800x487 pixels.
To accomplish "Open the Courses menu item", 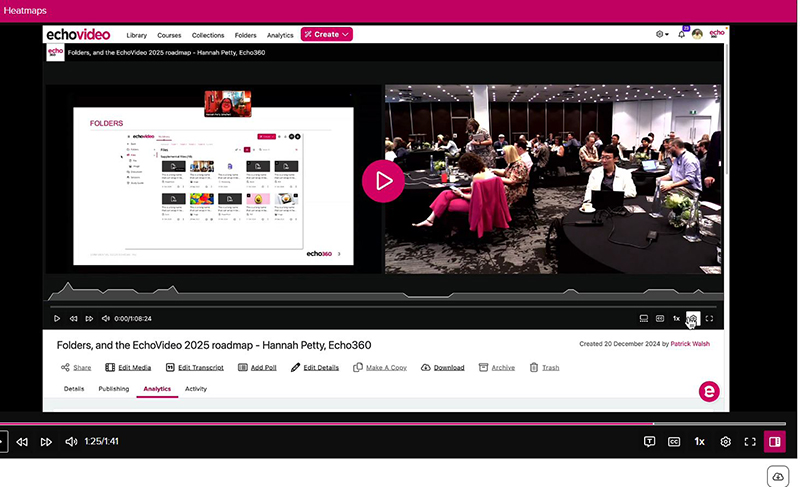I will coord(169,35).
